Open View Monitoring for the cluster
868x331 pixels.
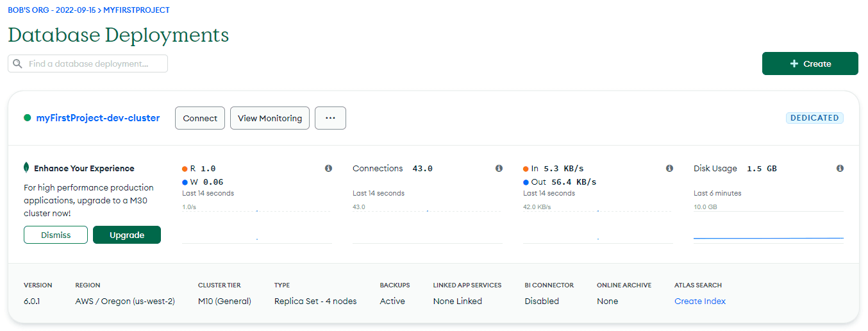(269, 118)
